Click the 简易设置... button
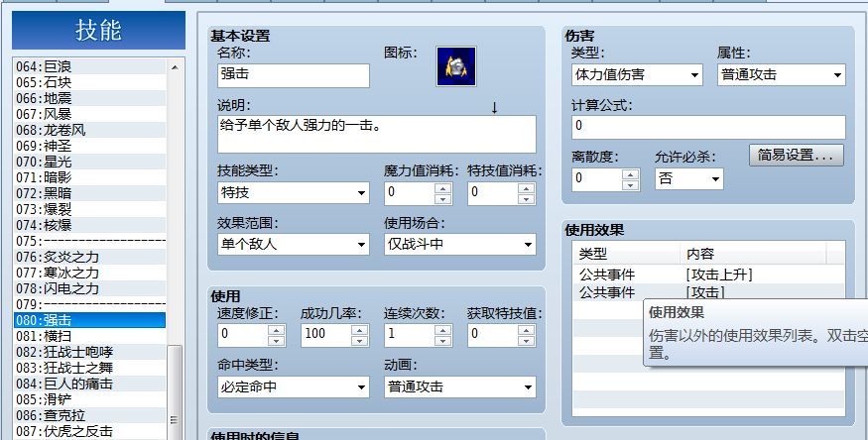Image resolution: width=868 pixels, height=440 pixels. [797, 156]
